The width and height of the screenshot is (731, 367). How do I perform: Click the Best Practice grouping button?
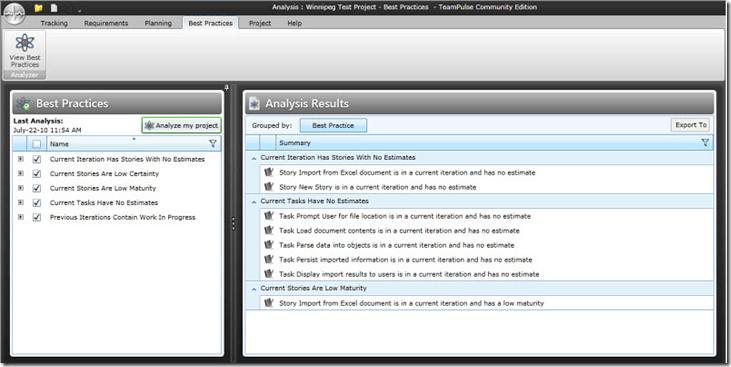point(333,125)
